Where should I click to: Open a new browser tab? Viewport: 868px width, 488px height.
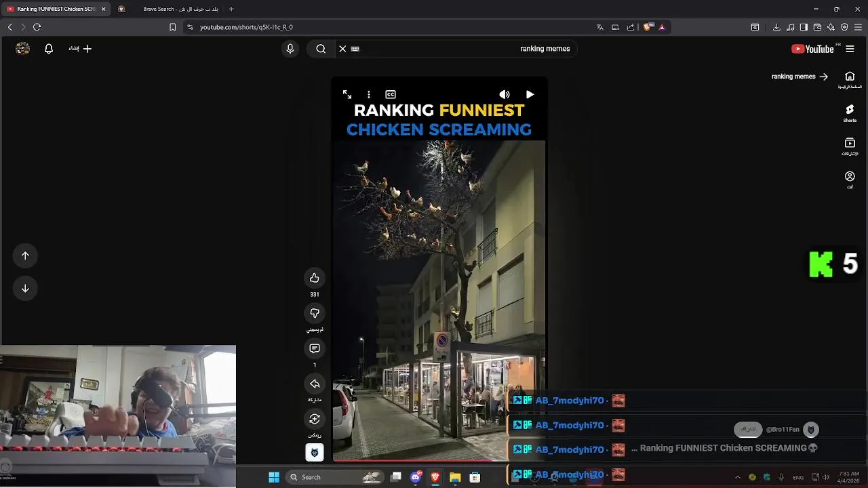coord(231,9)
